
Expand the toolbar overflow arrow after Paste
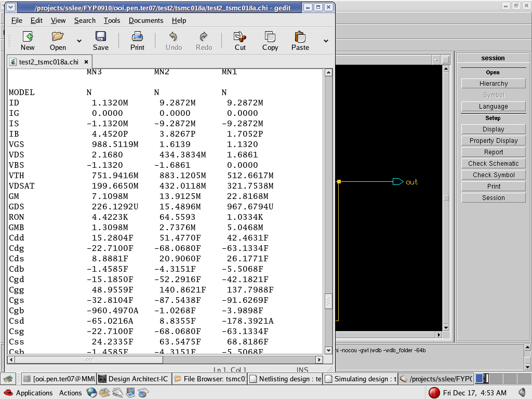[326, 41]
